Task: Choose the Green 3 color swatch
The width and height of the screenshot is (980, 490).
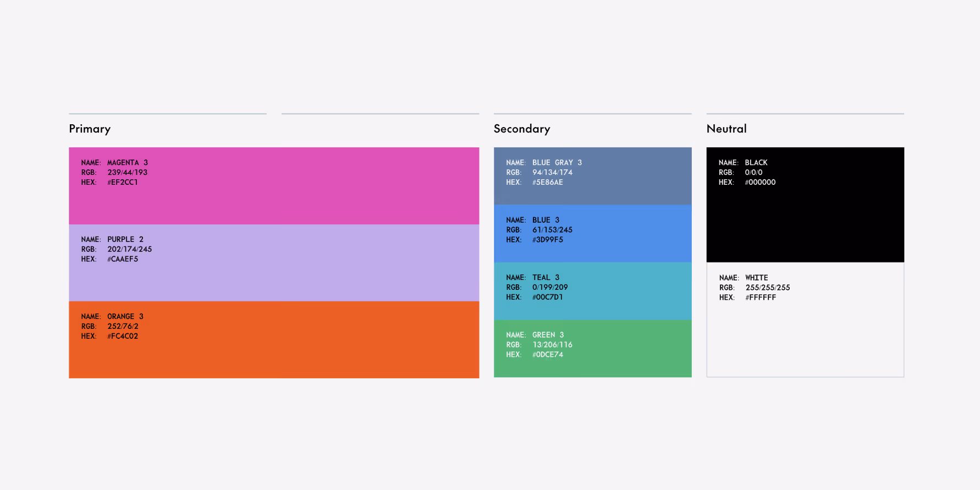Action: [x=593, y=349]
